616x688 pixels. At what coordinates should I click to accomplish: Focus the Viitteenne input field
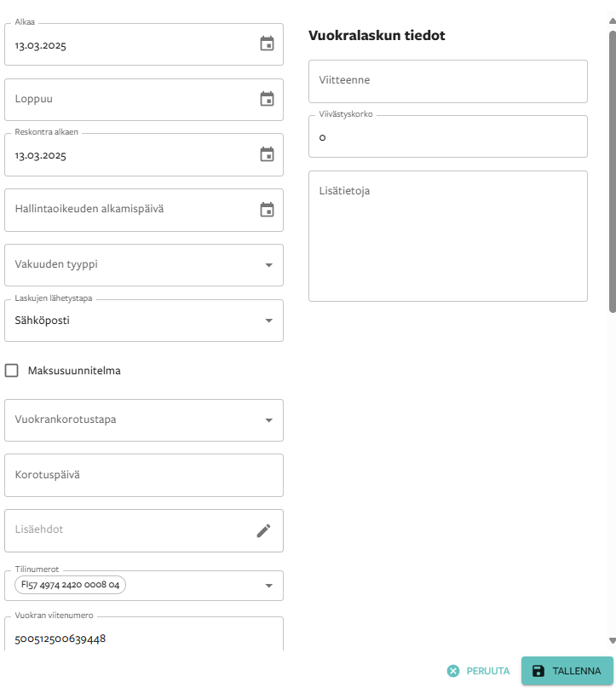tap(447, 81)
